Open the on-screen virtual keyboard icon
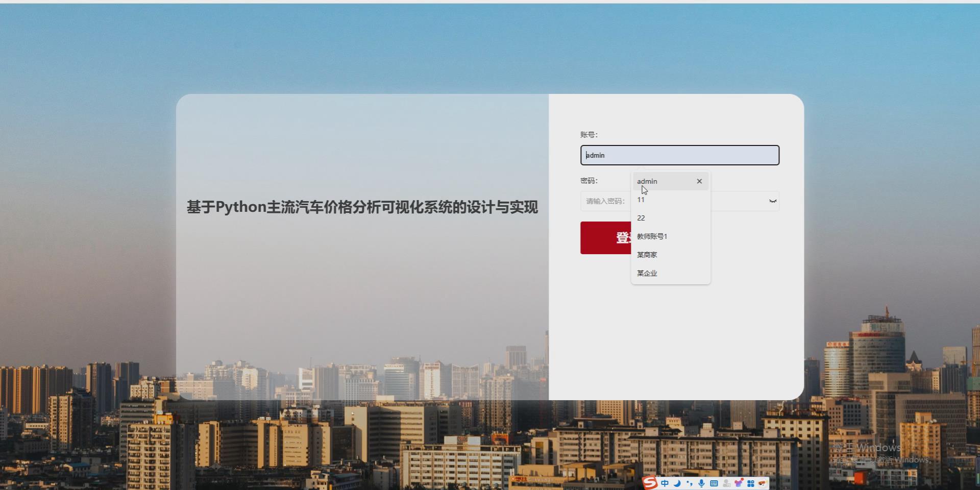Screen dimensions: 980x490 point(714,483)
